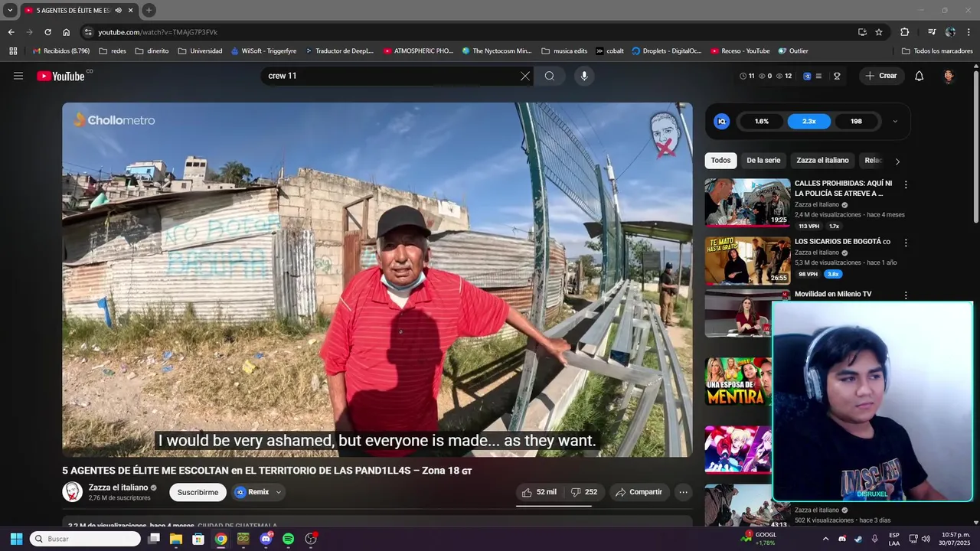Go back to the previous page
This screenshot has height=551, width=980.
[x=11, y=32]
